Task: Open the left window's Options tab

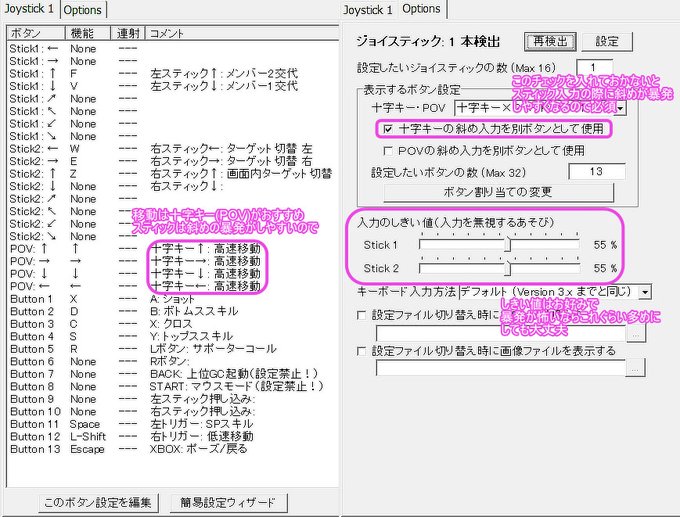Action: (82, 10)
